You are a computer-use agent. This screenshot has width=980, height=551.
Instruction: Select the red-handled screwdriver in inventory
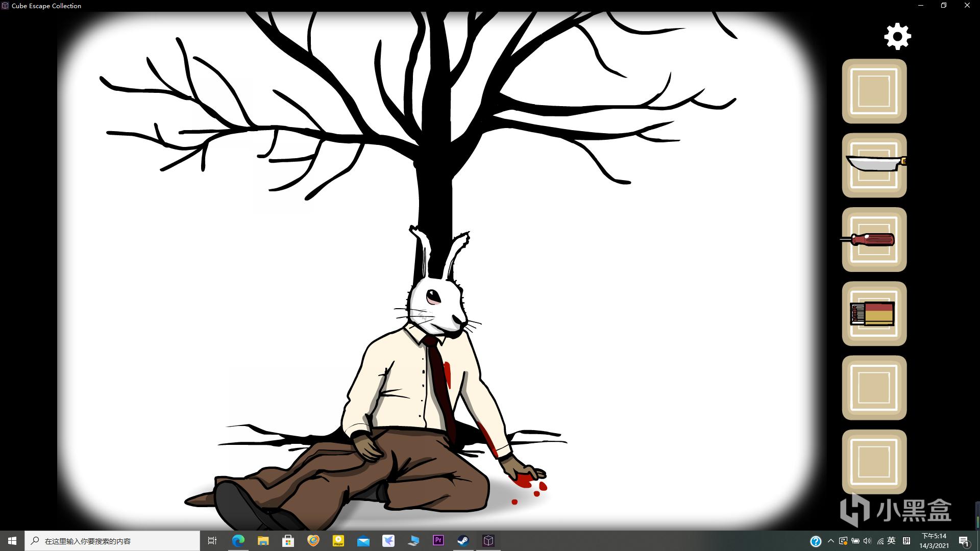873,239
